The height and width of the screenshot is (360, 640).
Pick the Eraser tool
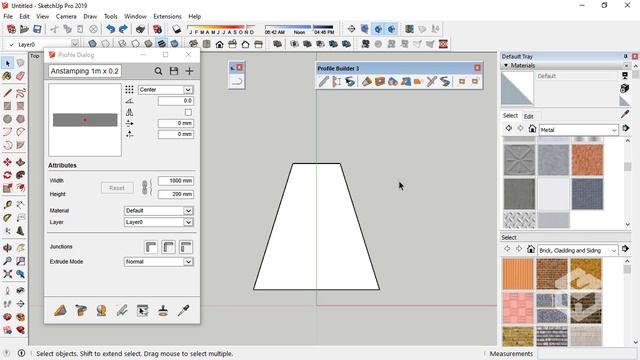20,76
